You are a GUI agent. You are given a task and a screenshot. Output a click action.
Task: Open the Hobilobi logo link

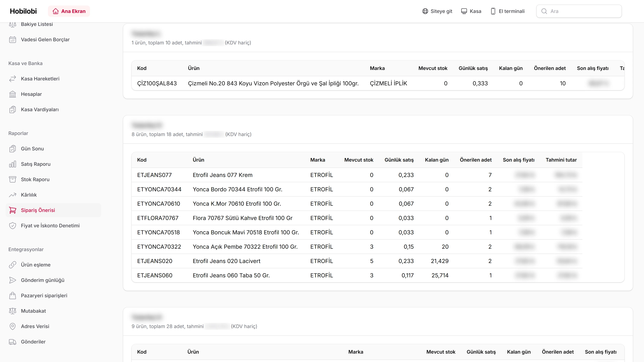pos(23,11)
